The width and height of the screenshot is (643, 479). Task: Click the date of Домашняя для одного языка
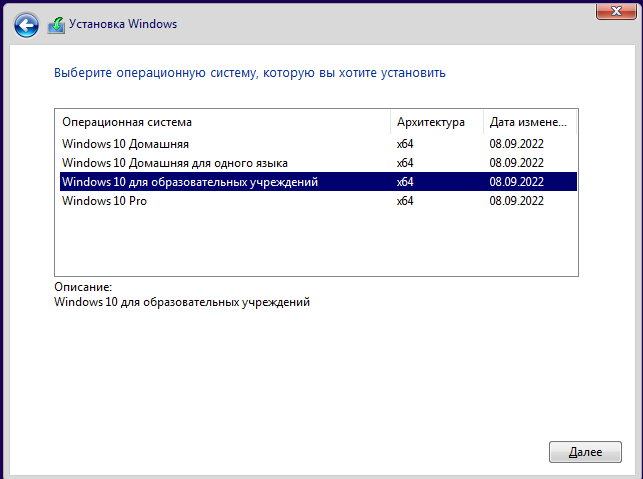[x=516, y=163]
